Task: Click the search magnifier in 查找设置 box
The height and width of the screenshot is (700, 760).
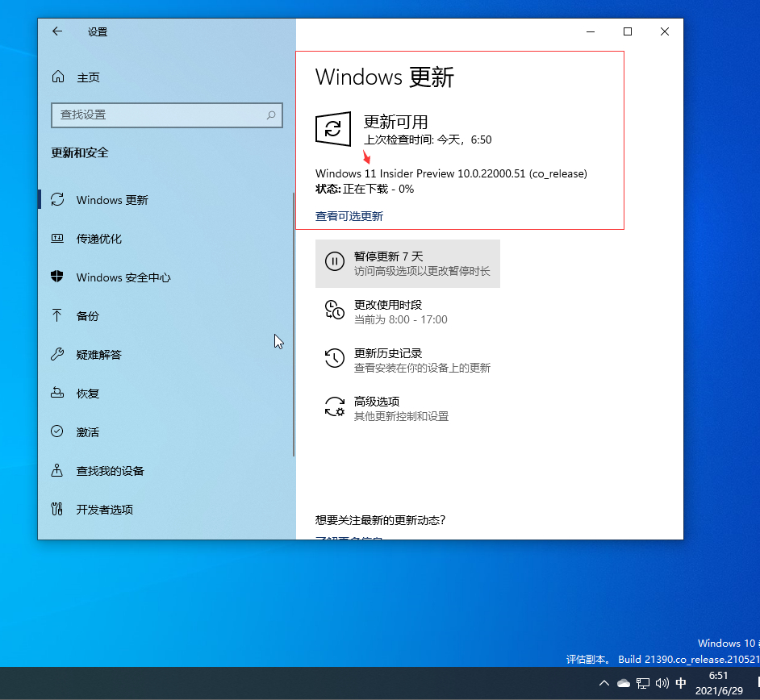Action: [x=271, y=115]
